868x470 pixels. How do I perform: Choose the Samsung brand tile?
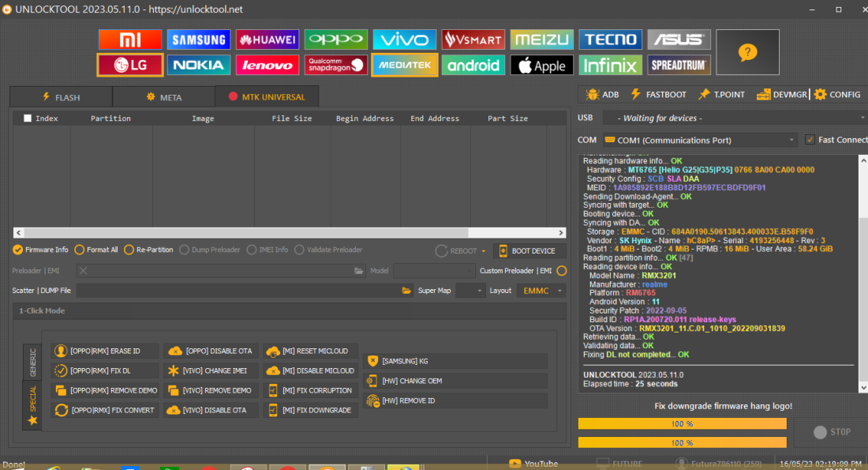click(199, 39)
